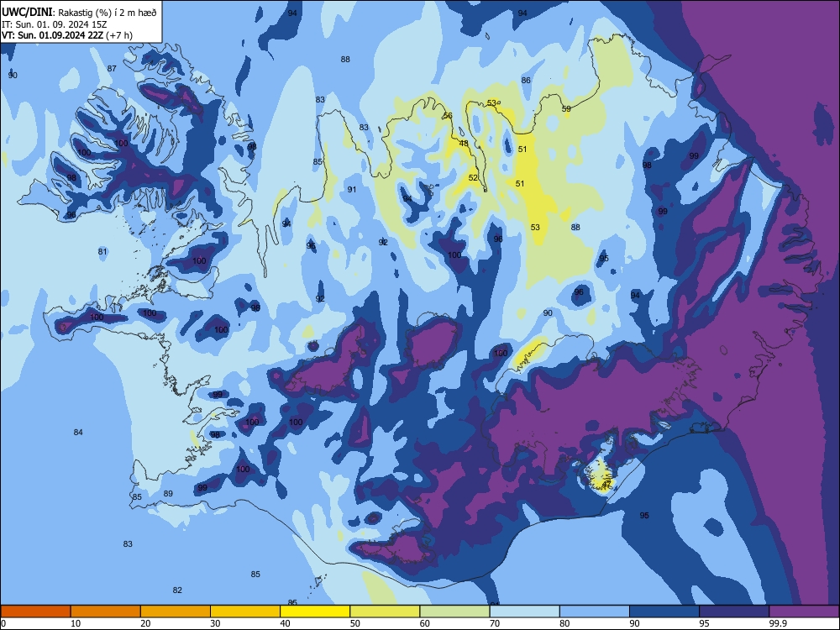The image size is (840, 630).
Task: Click the map value 82 near the bottom
Action: (177, 591)
